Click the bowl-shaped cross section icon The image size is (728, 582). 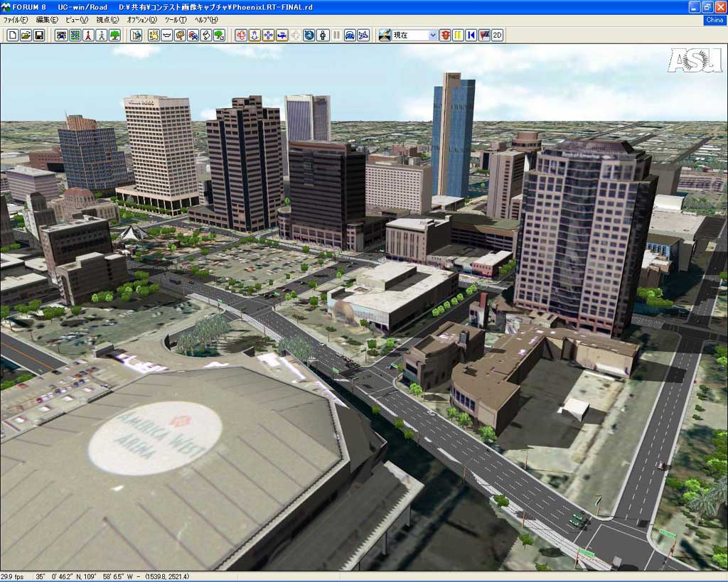tap(167, 36)
